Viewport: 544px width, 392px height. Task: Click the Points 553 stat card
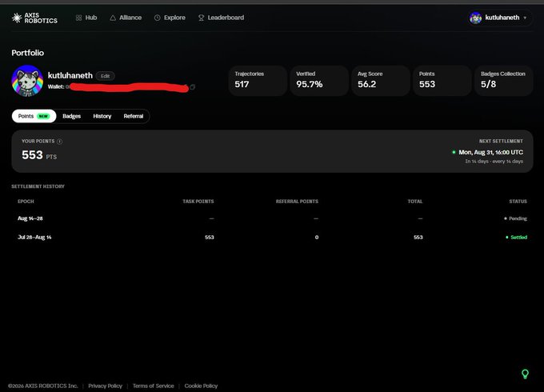442,81
